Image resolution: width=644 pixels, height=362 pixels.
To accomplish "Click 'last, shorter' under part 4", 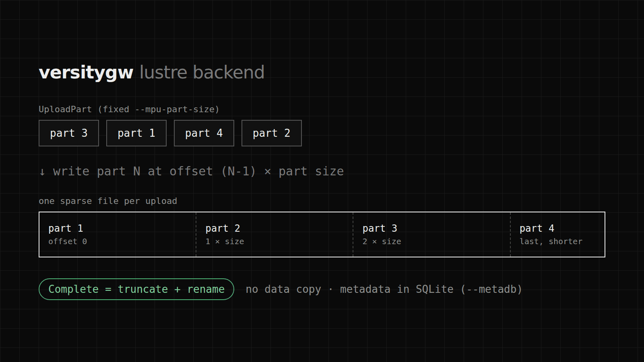I will click(x=551, y=241).
